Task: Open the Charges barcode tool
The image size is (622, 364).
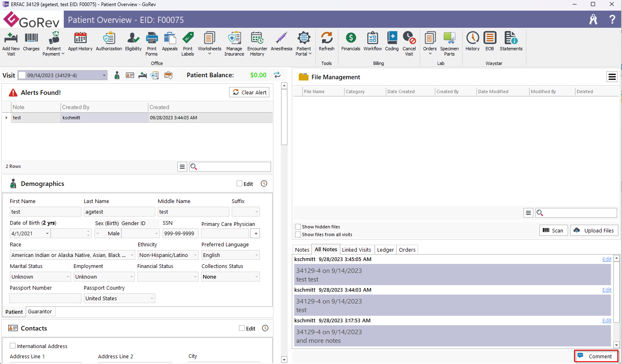Action: pos(31,41)
